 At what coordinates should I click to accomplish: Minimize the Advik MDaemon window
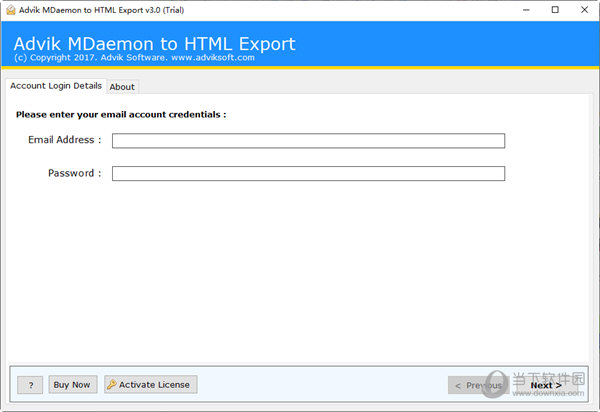point(527,10)
